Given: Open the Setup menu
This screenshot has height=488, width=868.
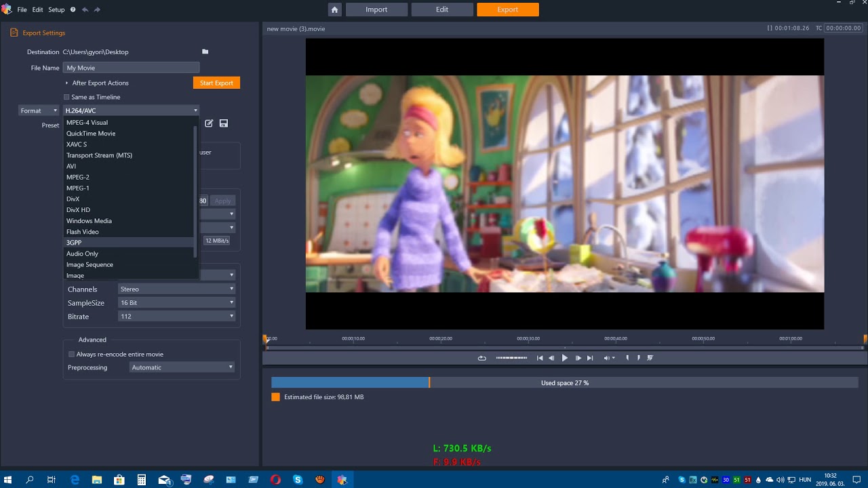Looking at the screenshot, I should pyautogui.click(x=56, y=9).
